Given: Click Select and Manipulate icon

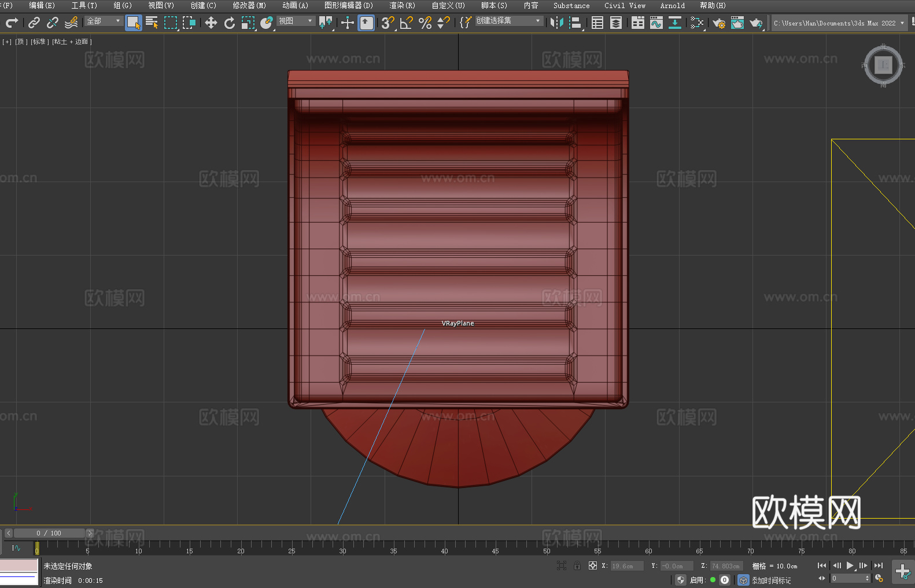Looking at the screenshot, I should point(348,23).
